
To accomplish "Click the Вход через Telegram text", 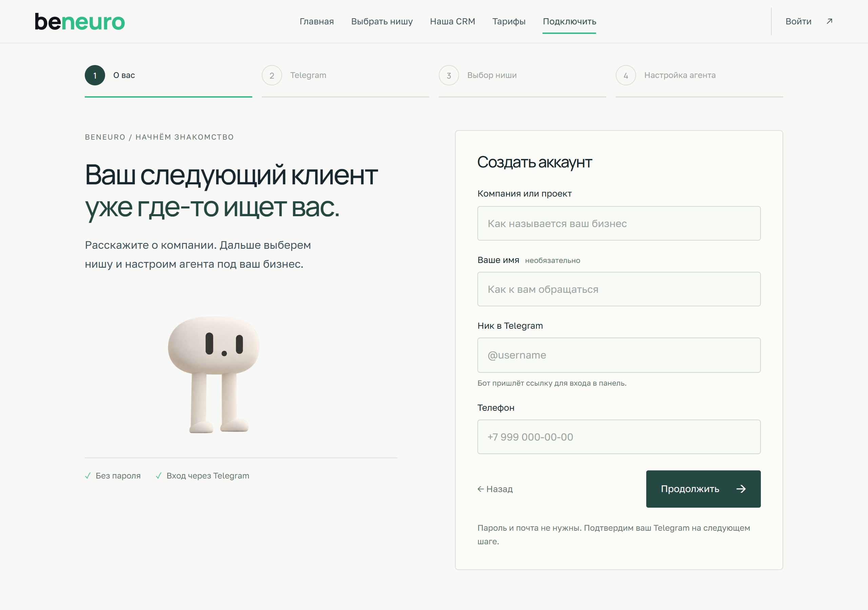I will coord(208,475).
